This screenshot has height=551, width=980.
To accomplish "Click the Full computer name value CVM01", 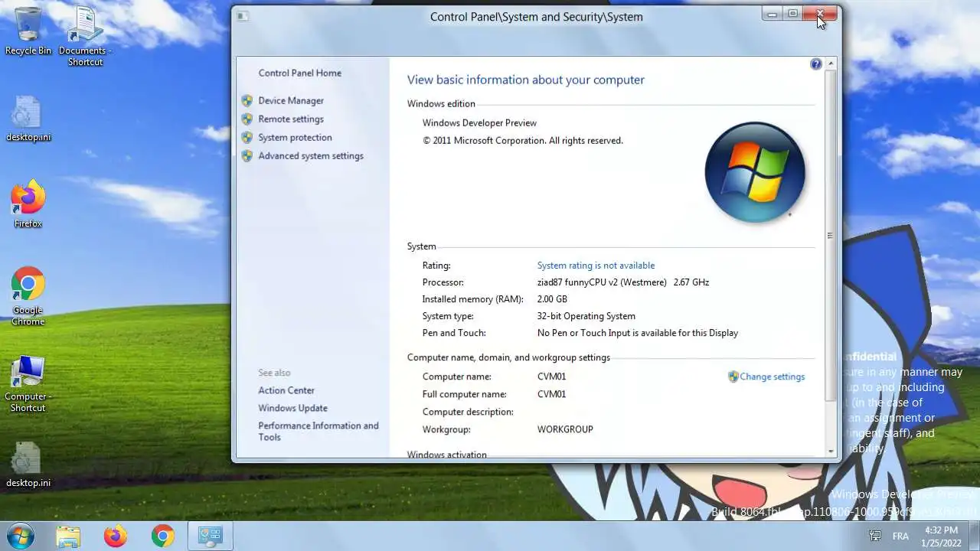I will [551, 394].
